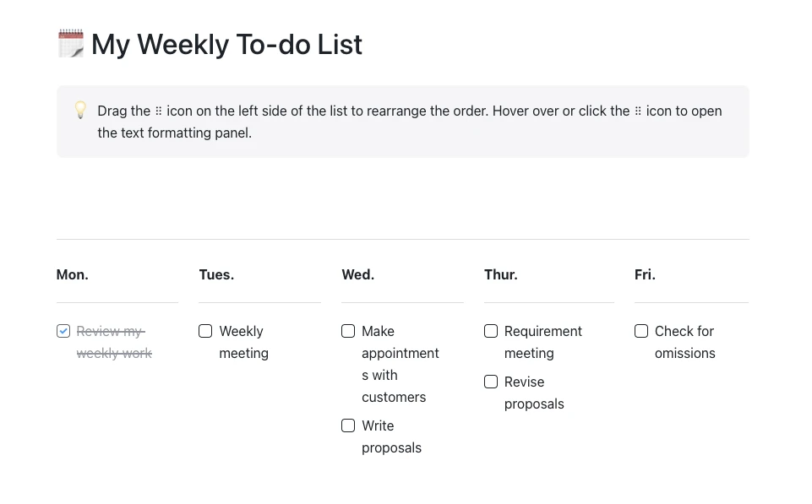812x504 pixels.
Task: Select the Mon. column heading
Action: click(73, 274)
